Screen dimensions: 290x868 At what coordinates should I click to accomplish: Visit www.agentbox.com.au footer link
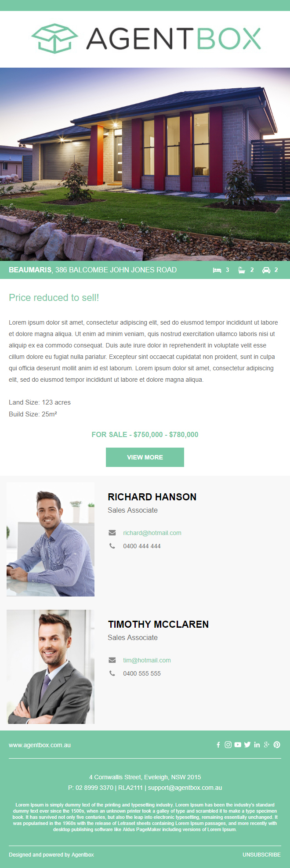[40, 745]
